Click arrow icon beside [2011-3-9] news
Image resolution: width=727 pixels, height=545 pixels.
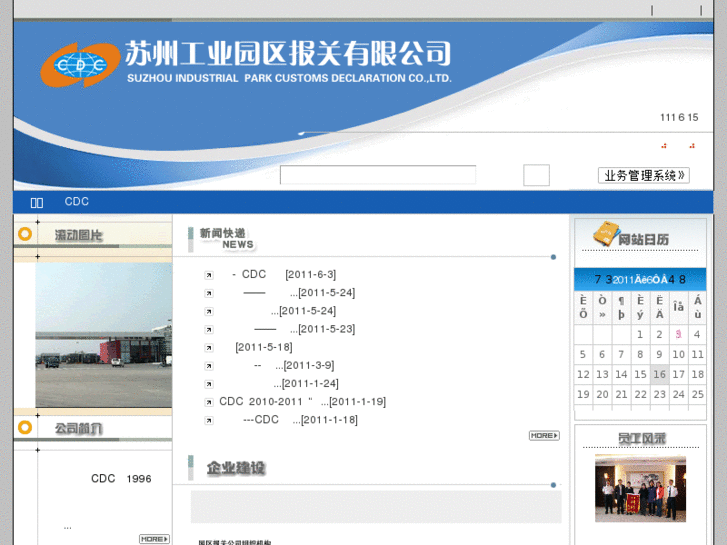pyautogui.click(x=209, y=366)
